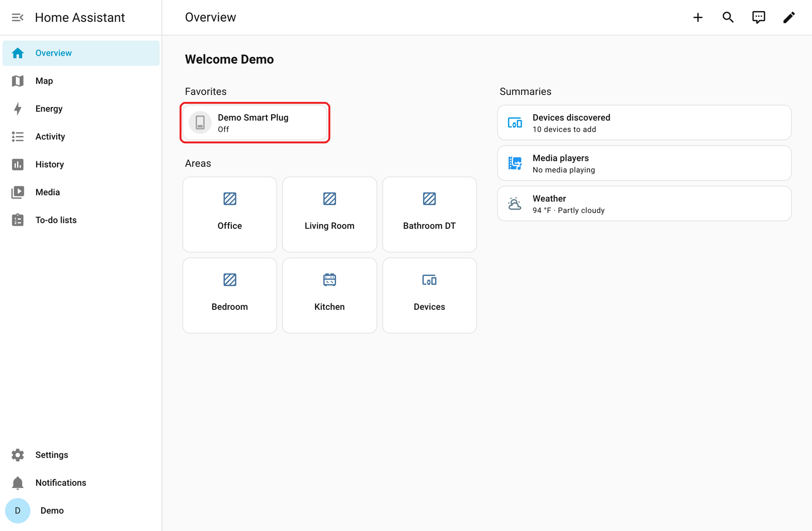
Task: Open Activity in the sidebar
Action: (x=81, y=137)
